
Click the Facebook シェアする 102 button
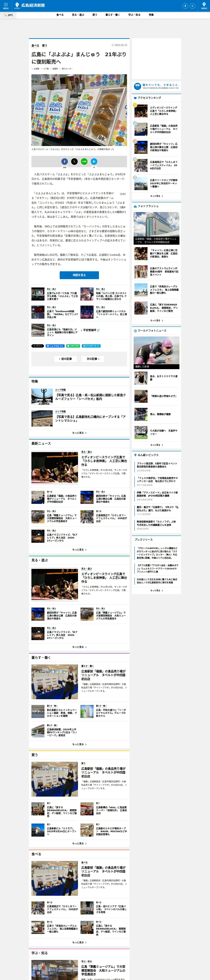click(x=55, y=346)
